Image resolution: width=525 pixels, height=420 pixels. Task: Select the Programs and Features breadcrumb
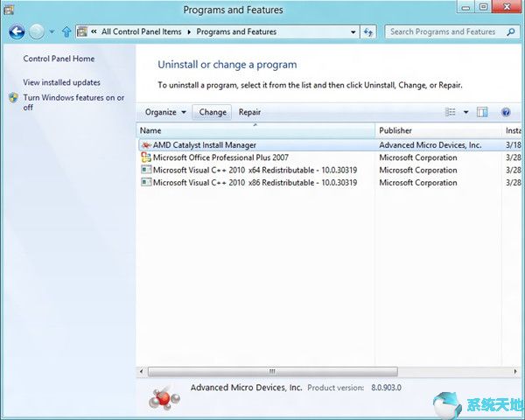tap(236, 31)
